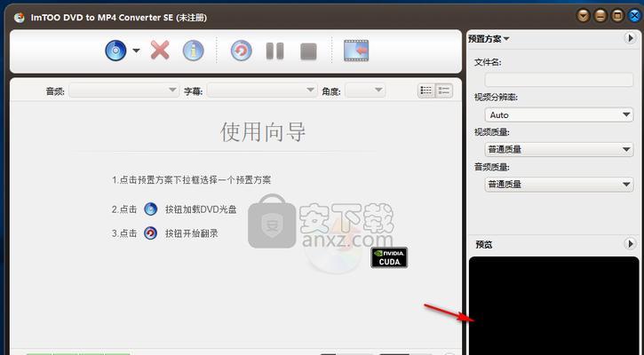Click the text 按钮开始翻录
644x355 pixels.
point(191,233)
